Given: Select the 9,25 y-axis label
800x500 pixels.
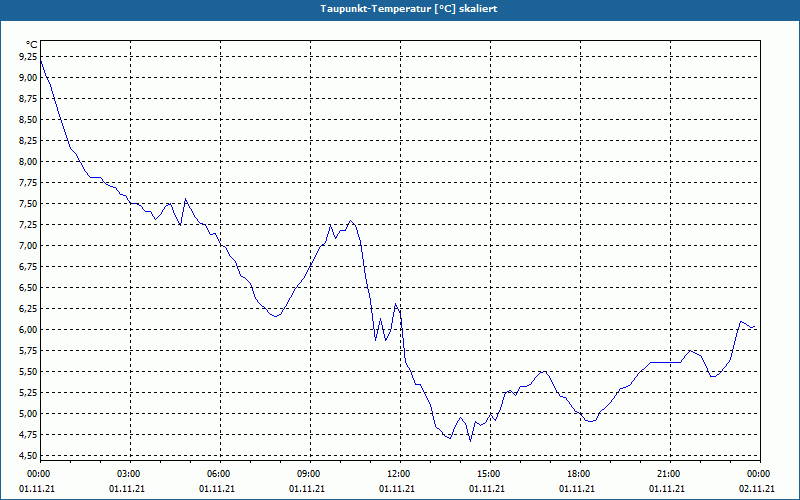Looking at the screenshot, I should pyautogui.click(x=28, y=57).
